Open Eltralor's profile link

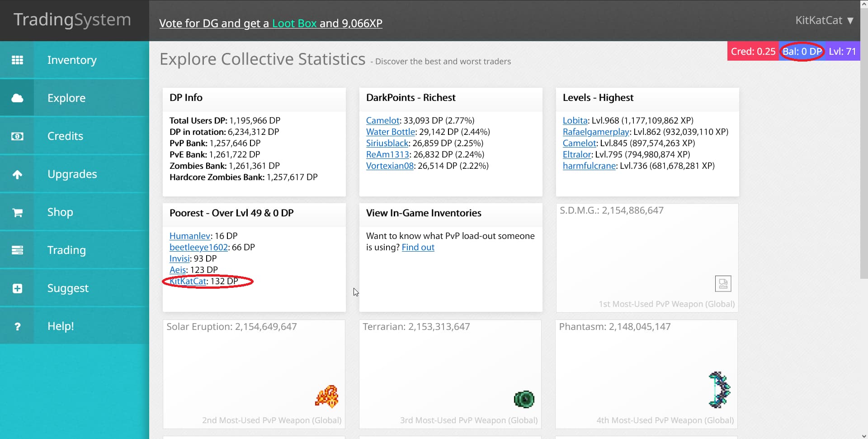click(577, 154)
